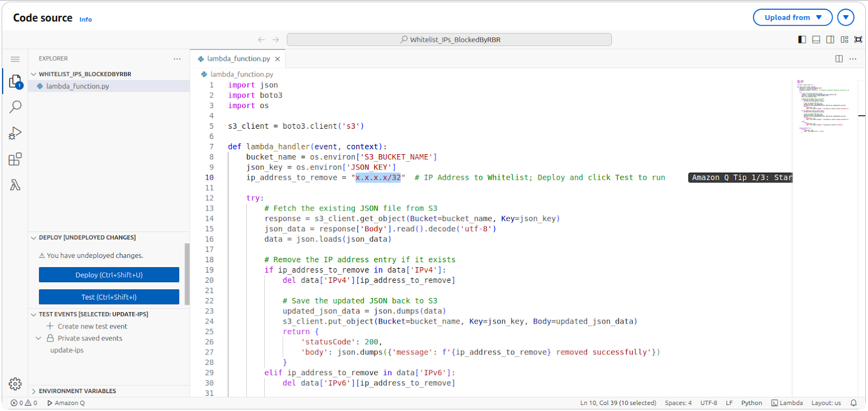The image size is (868, 411).
Task: Open the notifications bell icon
Action: coord(853,403)
